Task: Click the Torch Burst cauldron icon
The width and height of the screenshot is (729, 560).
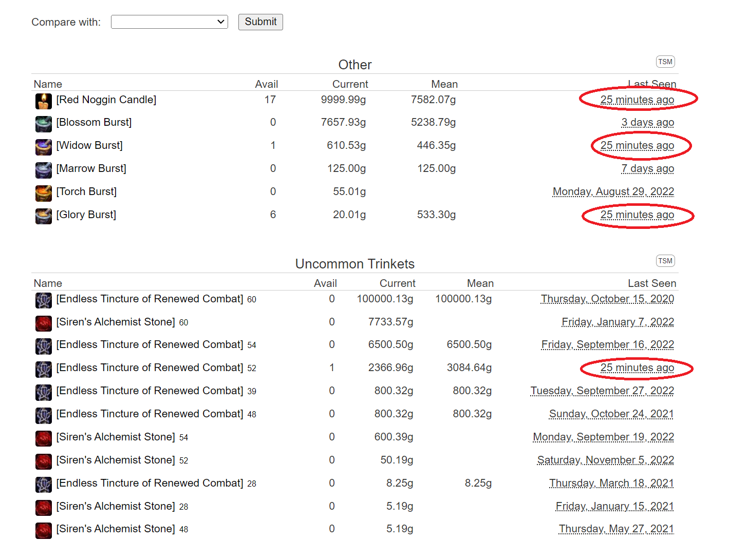Action: click(x=43, y=193)
